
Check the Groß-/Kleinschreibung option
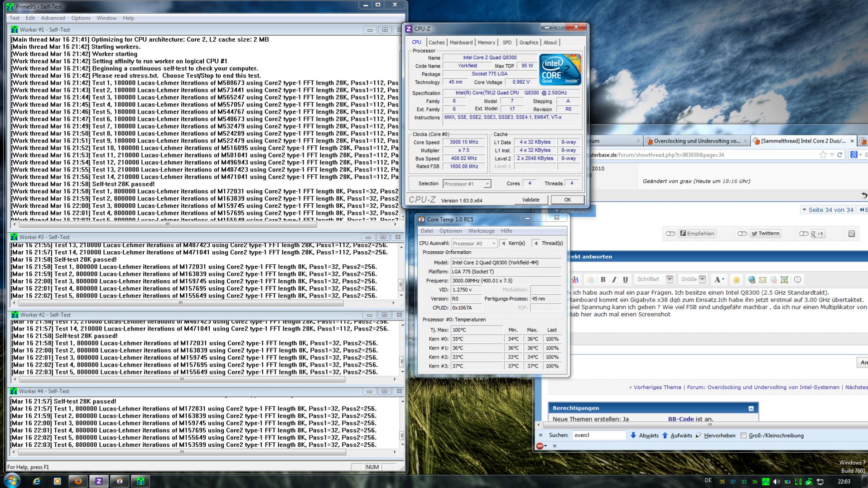point(743,435)
